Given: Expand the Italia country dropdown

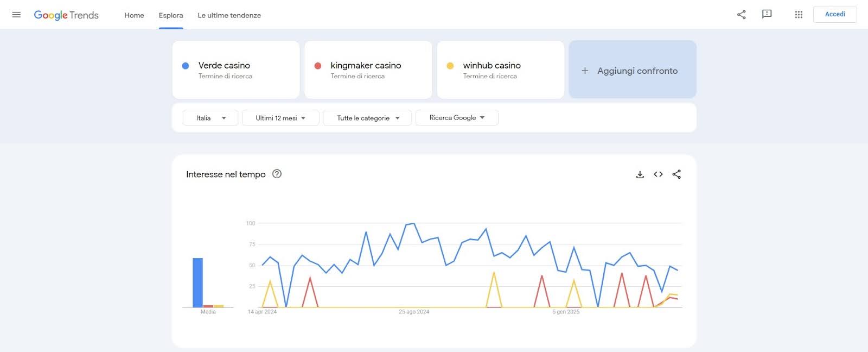Looking at the screenshot, I should (210, 118).
